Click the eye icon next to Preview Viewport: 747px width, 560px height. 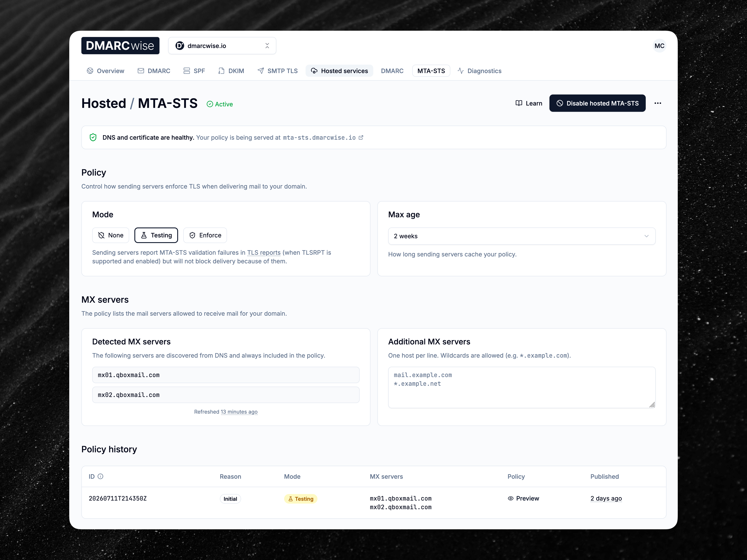[511, 499]
